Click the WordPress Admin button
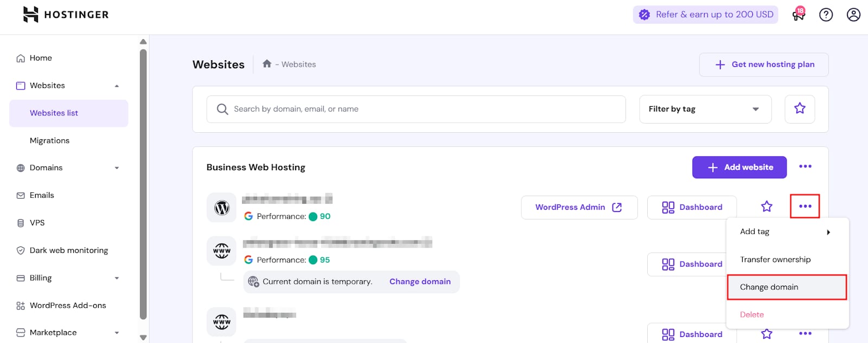The width and height of the screenshot is (868, 343). 579,208
